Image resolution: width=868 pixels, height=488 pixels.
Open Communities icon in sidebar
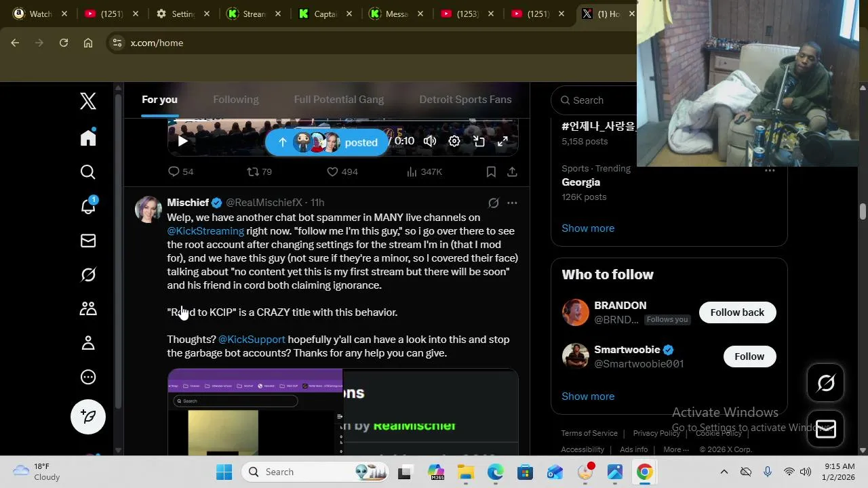coord(88,308)
